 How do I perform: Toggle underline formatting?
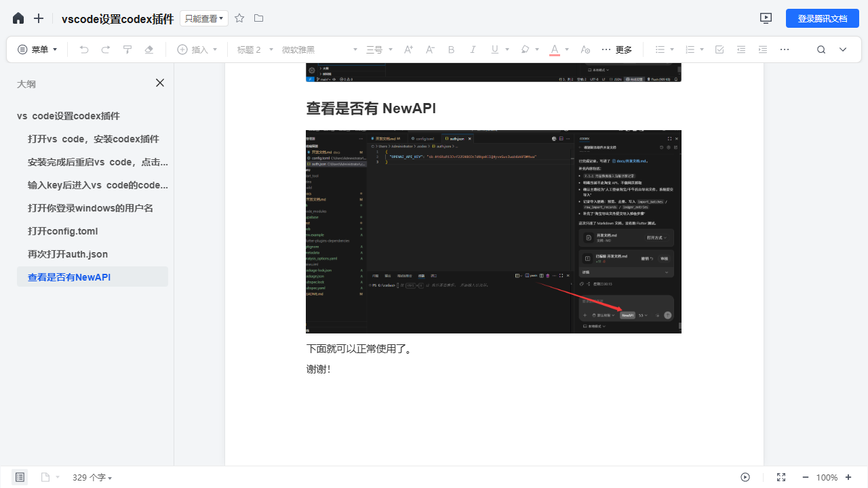pyautogui.click(x=494, y=49)
